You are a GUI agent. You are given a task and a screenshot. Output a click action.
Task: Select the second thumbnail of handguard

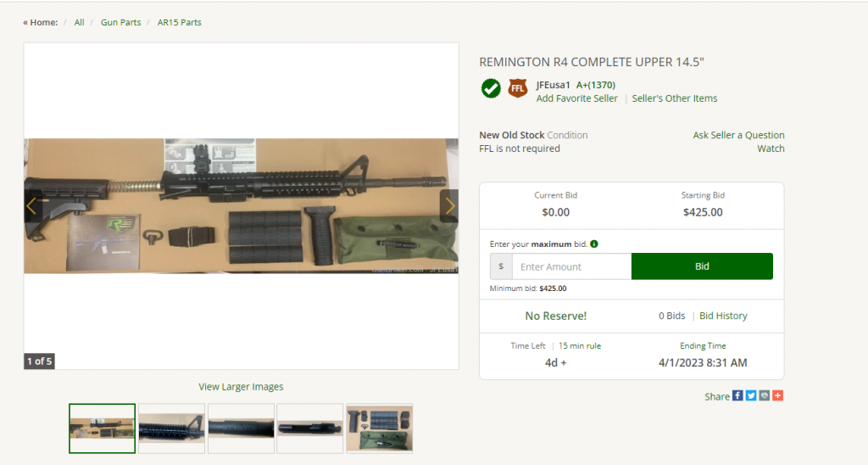(x=171, y=429)
